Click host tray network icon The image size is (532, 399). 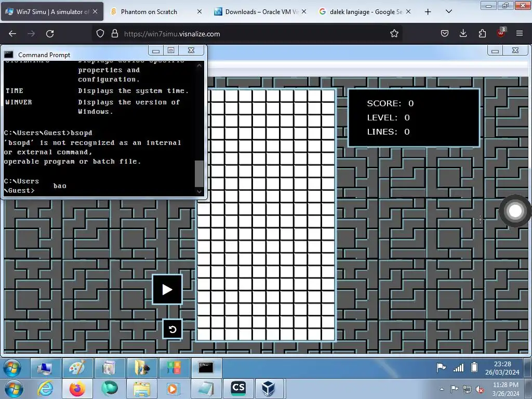pos(467,390)
